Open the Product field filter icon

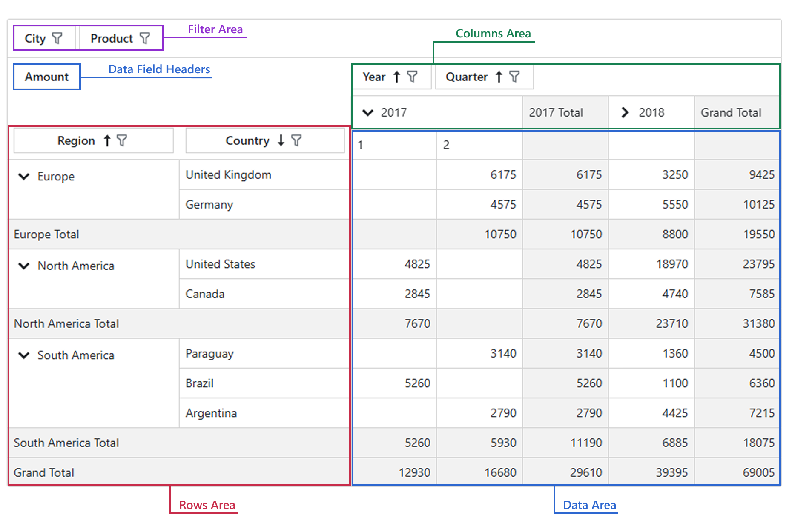coord(145,38)
